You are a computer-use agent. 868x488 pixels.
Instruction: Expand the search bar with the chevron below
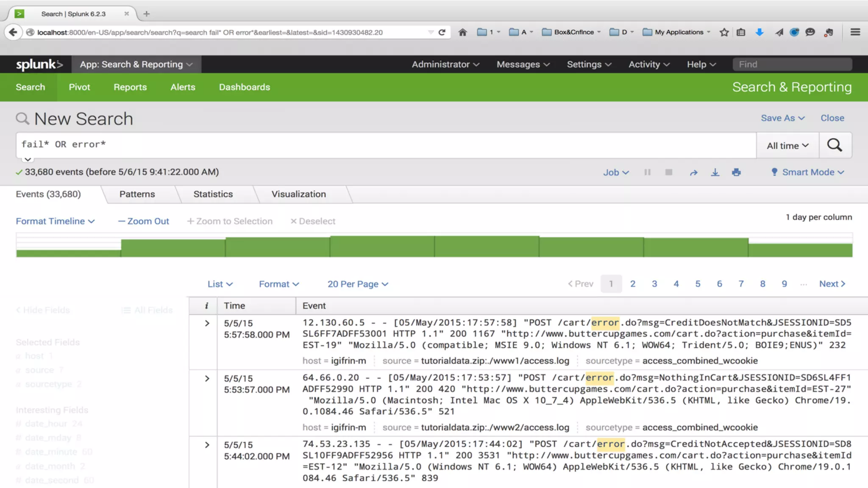[28, 159]
